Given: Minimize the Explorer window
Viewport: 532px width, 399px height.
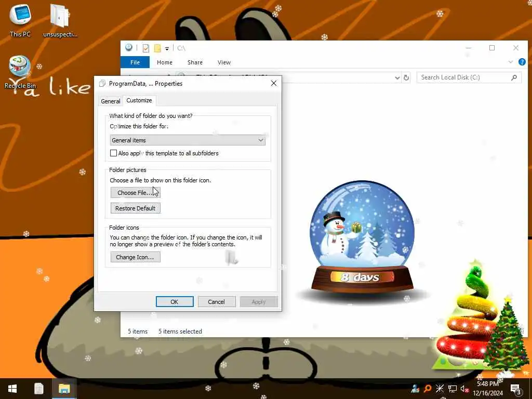Looking at the screenshot, I should pos(469,48).
